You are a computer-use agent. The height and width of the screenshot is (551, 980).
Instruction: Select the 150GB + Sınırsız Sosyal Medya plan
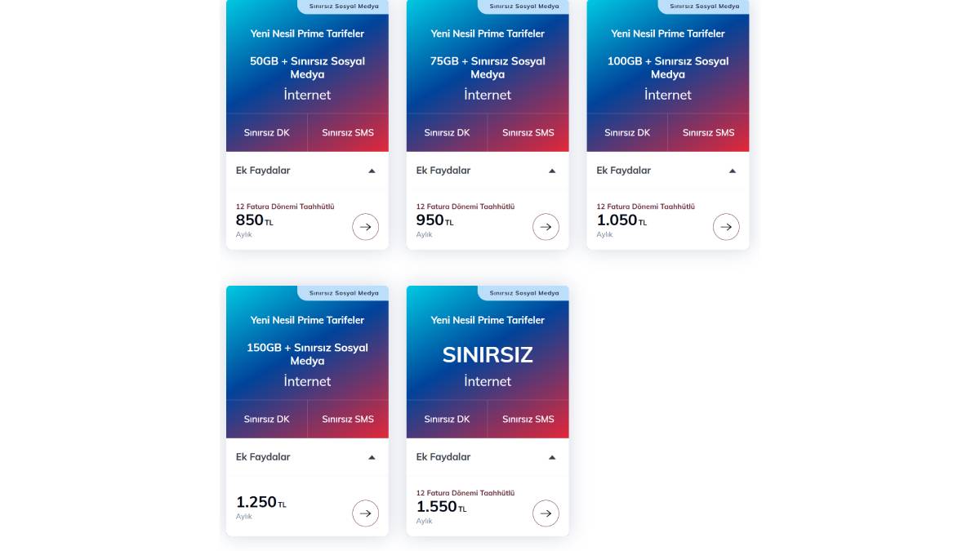click(307, 354)
